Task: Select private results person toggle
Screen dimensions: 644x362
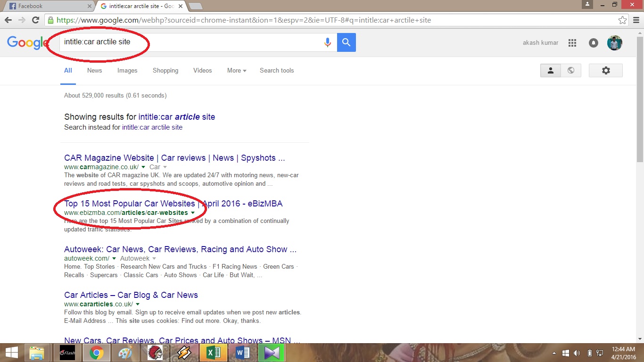Action: tap(550, 70)
